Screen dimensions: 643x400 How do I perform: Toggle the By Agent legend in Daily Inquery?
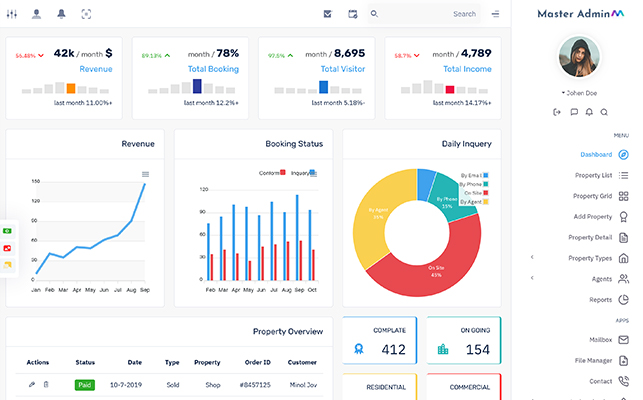tap(472, 202)
